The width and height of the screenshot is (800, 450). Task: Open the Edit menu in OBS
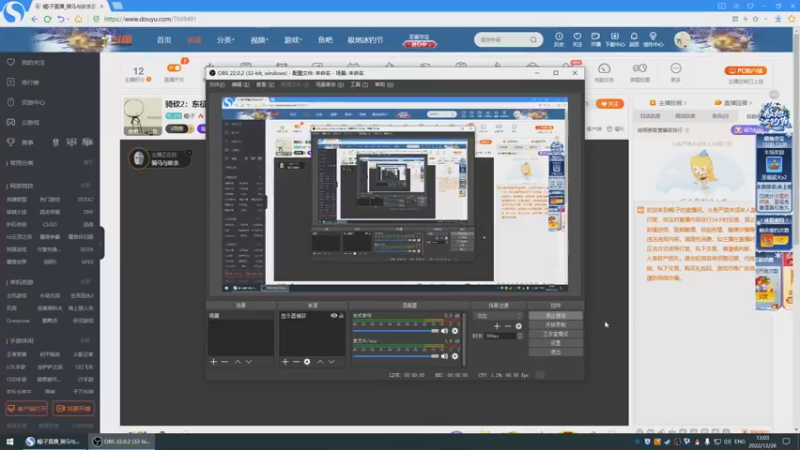pos(240,84)
